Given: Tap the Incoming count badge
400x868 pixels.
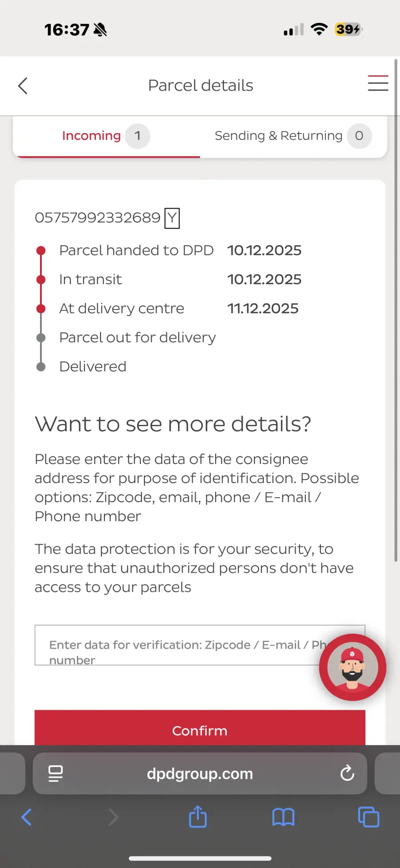Looking at the screenshot, I should [x=137, y=136].
